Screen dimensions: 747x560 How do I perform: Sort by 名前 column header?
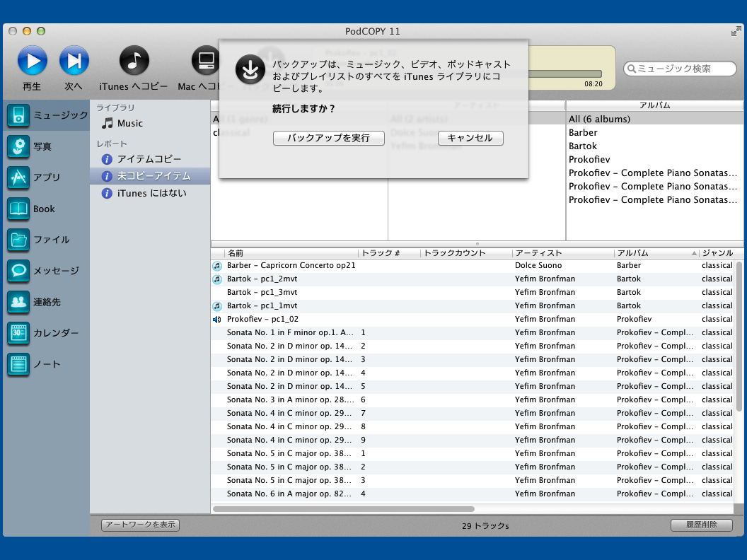click(291, 253)
